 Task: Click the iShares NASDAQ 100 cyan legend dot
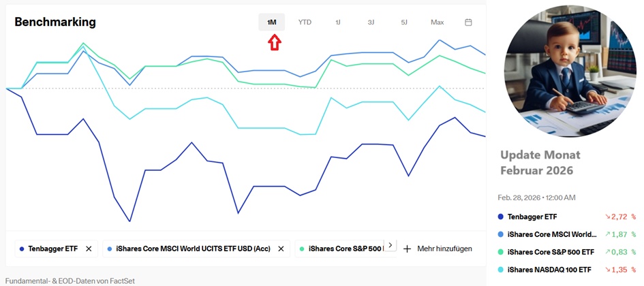tap(501, 270)
